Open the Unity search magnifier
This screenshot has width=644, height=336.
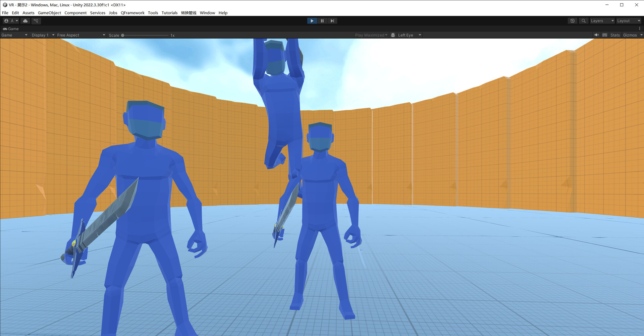click(584, 21)
